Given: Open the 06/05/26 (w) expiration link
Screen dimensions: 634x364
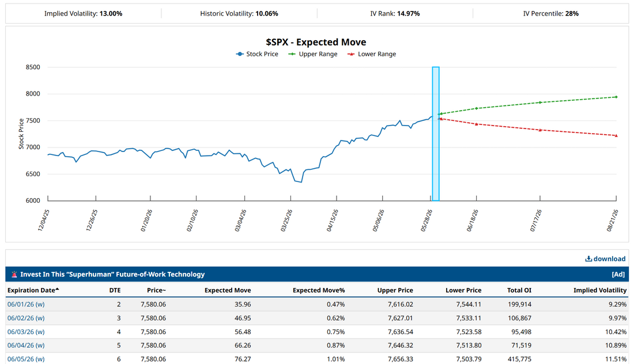Looking at the screenshot, I should [x=26, y=359].
